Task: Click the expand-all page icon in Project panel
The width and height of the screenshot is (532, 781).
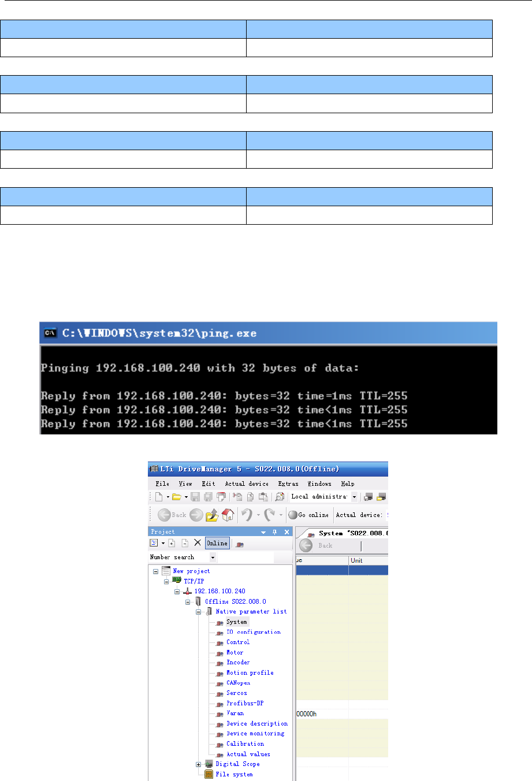Action: tap(172, 543)
